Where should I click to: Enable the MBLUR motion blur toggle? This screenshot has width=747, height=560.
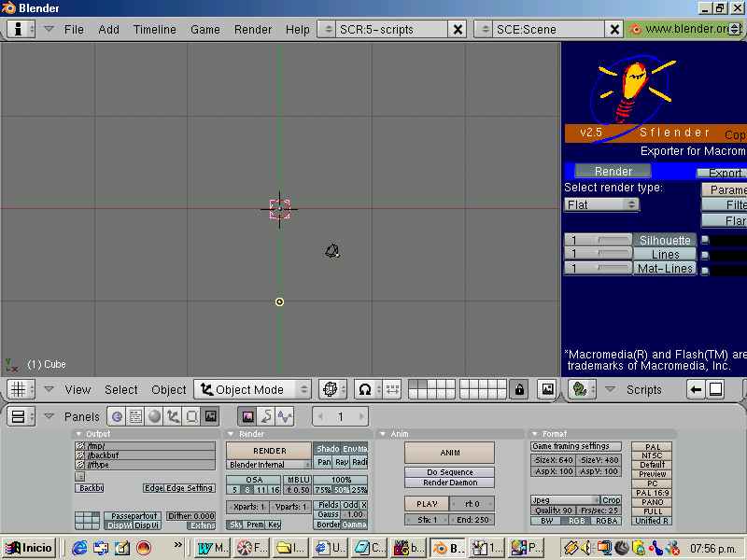[x=298, y=480]
